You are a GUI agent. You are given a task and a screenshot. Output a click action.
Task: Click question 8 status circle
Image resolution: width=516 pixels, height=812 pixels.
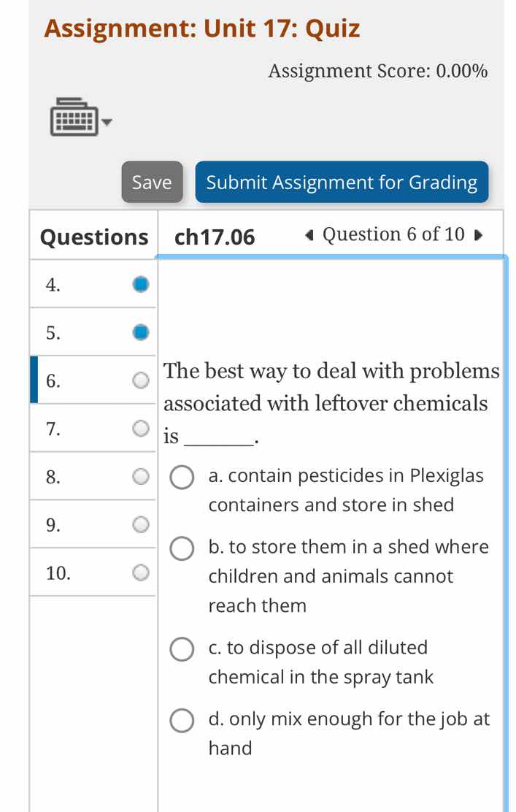point(141,476)
